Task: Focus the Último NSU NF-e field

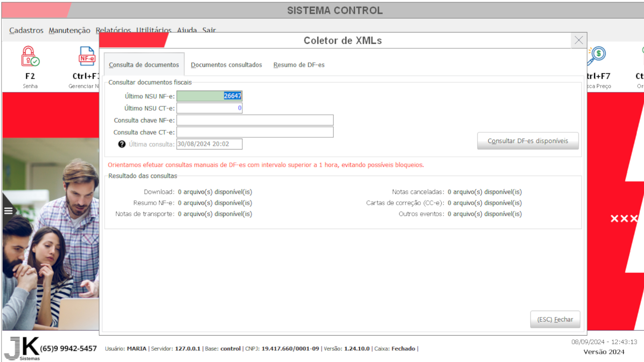Action: coord(209,96)
